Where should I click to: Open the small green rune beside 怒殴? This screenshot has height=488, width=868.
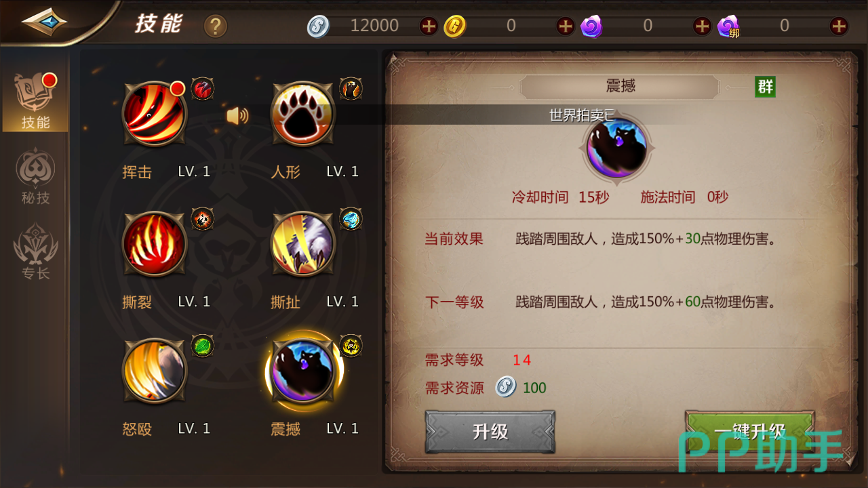(x=202, y=346)
